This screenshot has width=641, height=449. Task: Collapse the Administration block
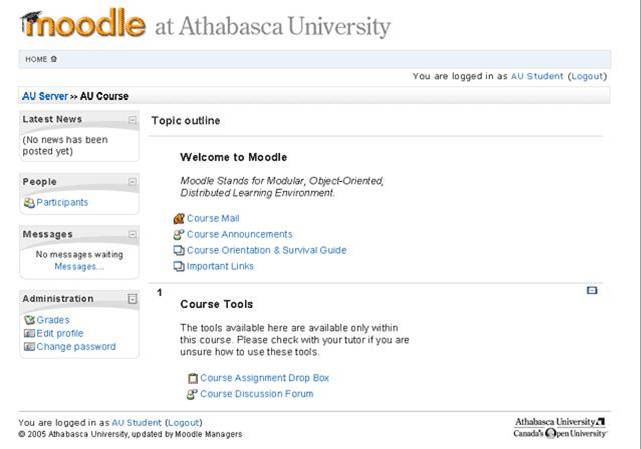(132, 299)
